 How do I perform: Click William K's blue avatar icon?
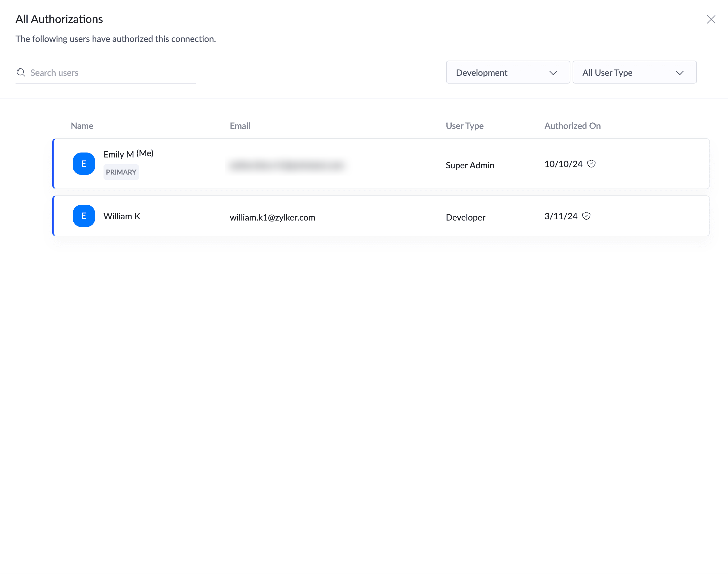click(x=84, y=216)
